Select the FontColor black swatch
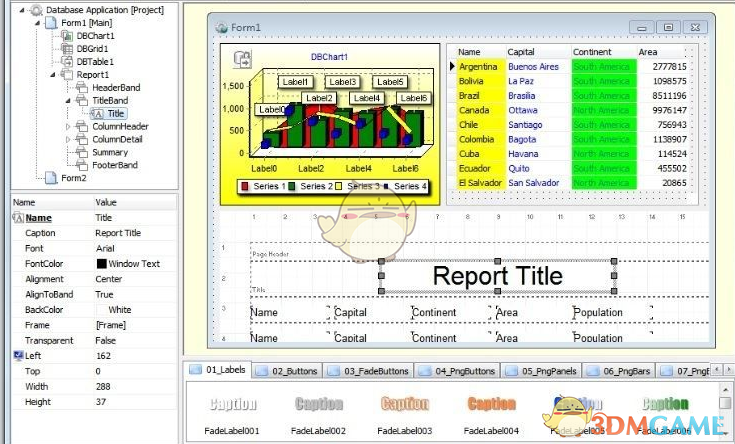Image resolution: width=735 pixels, height=444 pixels. pos(101,263)
